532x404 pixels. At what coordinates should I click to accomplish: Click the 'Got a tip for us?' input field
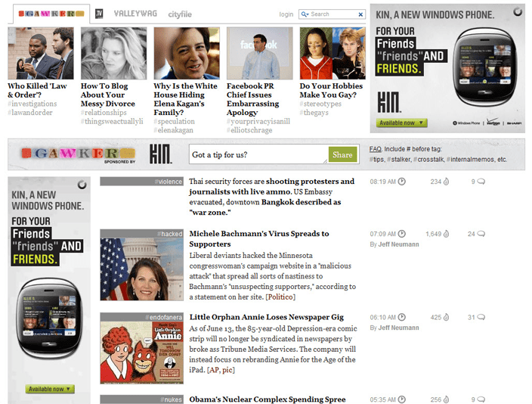(x=258, y=155)
